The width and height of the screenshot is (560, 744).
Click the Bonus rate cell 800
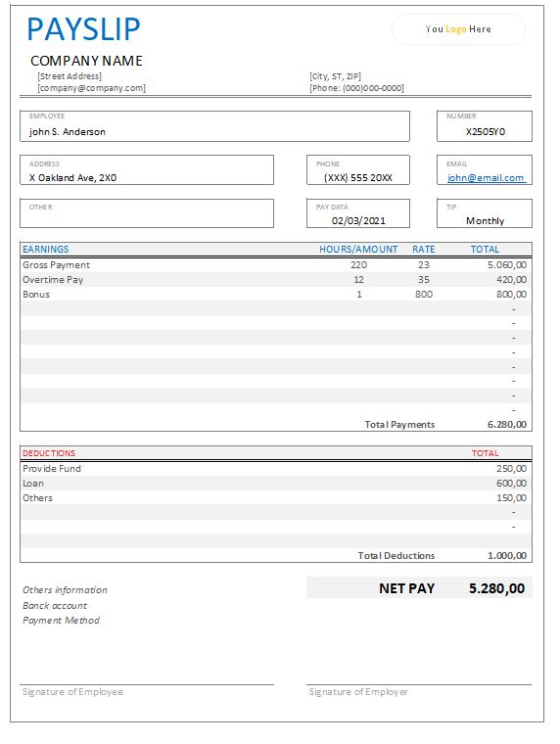[x=423, y=295]
